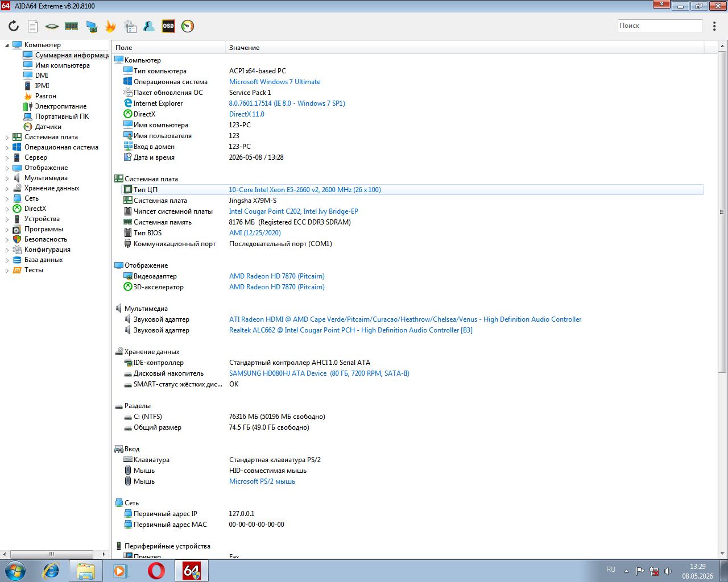Viewport: 728px width, 582px height.
Task: Open Windows Explorer from the taskbar
Action: tap(86, 571)
